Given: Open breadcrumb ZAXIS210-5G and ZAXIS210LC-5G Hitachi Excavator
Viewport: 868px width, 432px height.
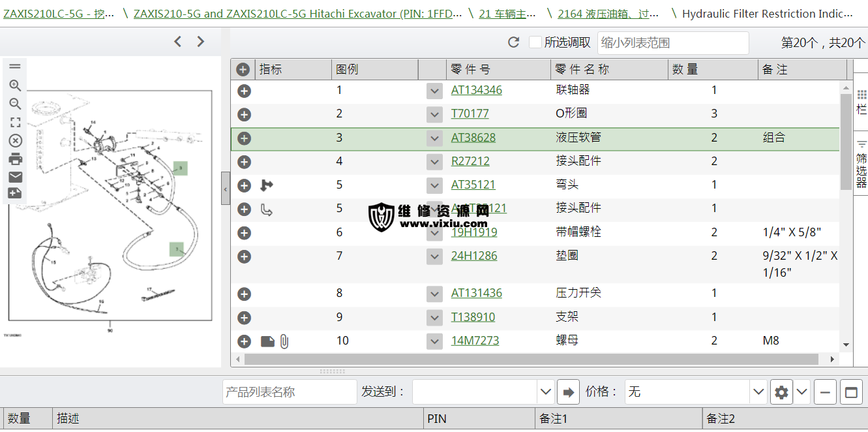Looking at the screenshot, I should (x=298, y=14).
